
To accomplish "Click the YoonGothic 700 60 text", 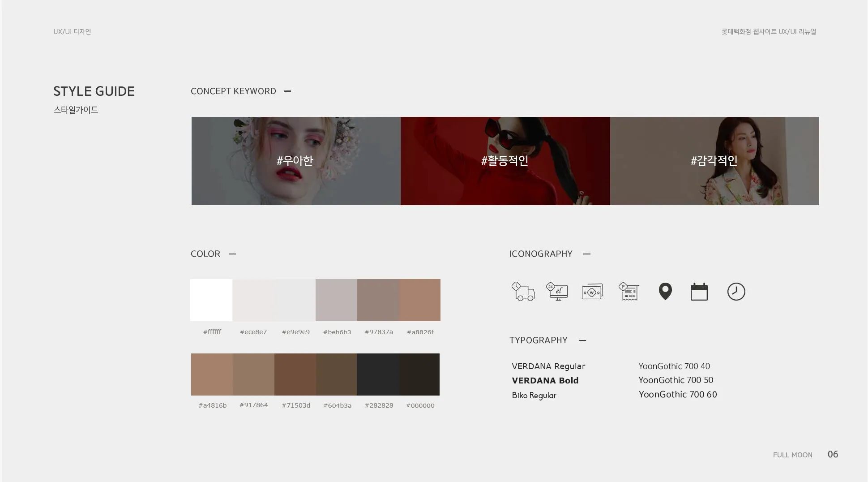I will (x=678, y=394).
